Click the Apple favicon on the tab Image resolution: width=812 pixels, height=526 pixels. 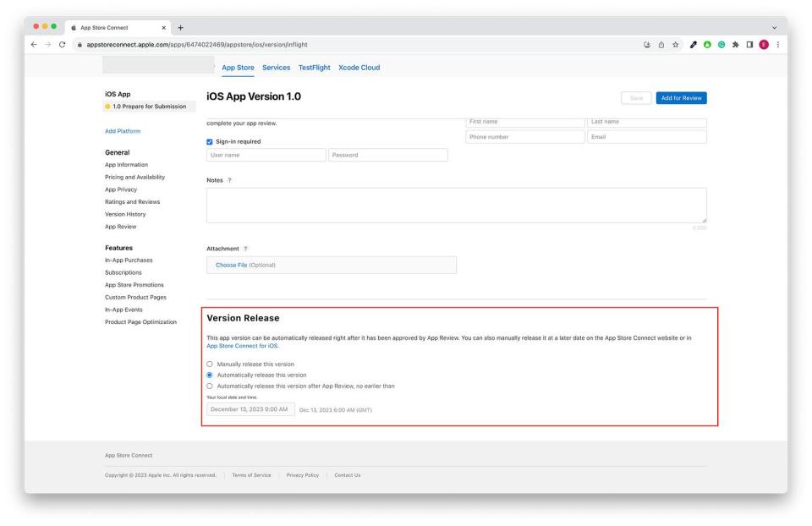[x=74, y=27]
